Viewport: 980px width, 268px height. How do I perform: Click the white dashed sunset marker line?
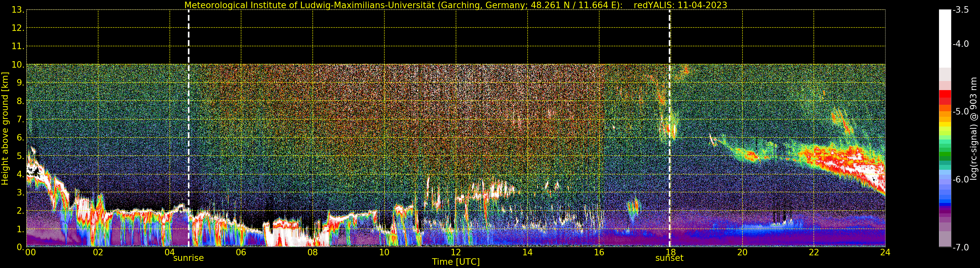[670, 128]
